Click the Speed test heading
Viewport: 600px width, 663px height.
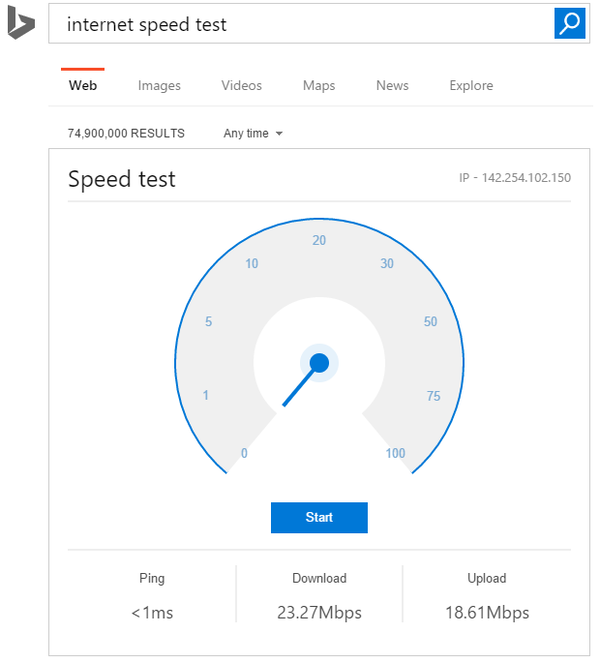[121, 179]
